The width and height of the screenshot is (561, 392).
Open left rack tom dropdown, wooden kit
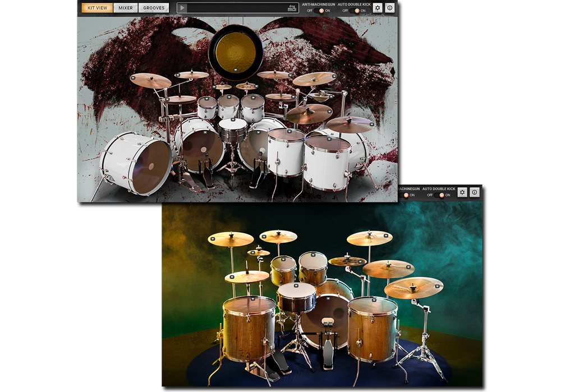pos(283,260)
